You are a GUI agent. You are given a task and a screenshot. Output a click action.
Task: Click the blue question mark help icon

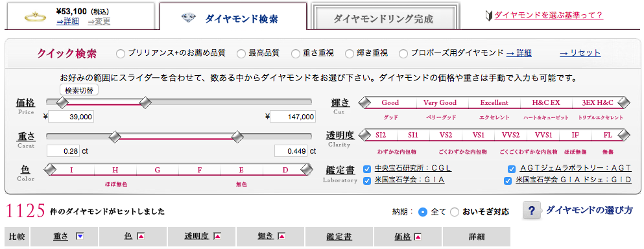(531, 211)
